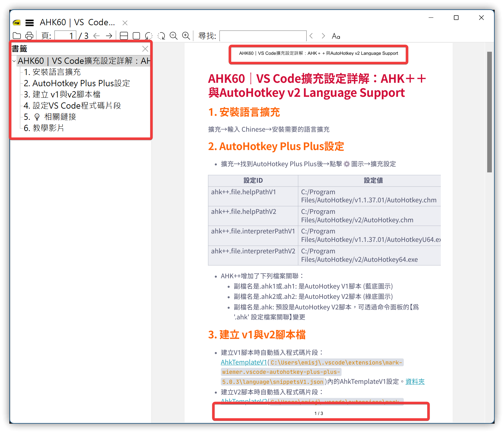
Task: Click the 尋找 search text field
Action: click(x=263, y=36)
